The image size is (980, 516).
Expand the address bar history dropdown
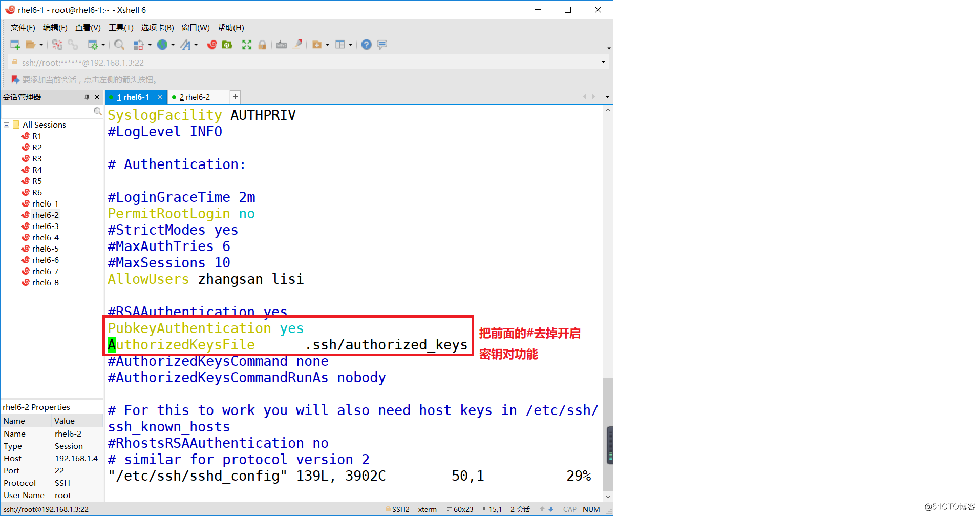[603, 63]
